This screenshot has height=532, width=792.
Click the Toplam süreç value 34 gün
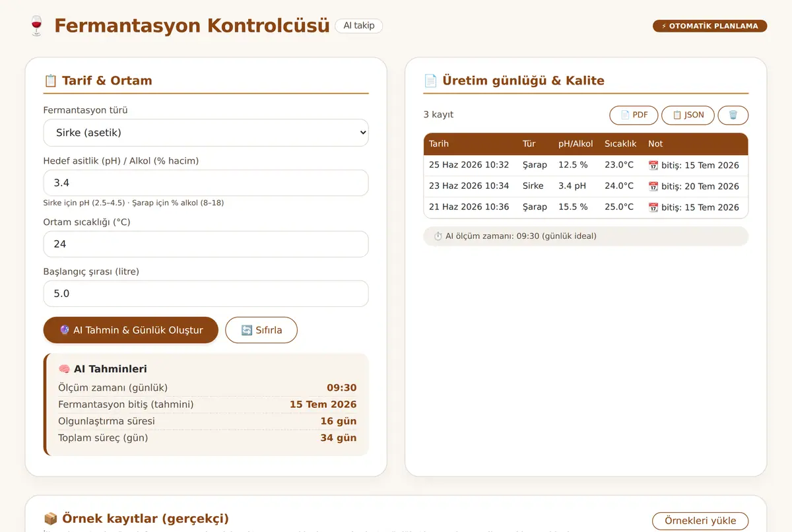pyautogui.click(x=339, y=438)
